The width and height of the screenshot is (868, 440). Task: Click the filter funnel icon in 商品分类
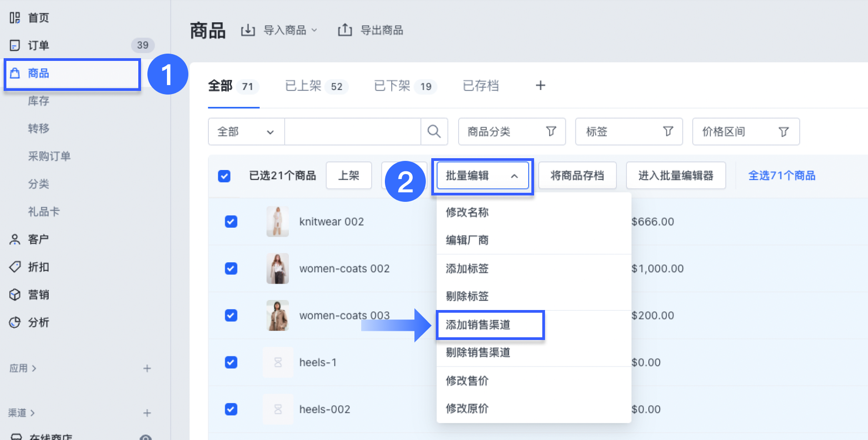coord(551,131)
